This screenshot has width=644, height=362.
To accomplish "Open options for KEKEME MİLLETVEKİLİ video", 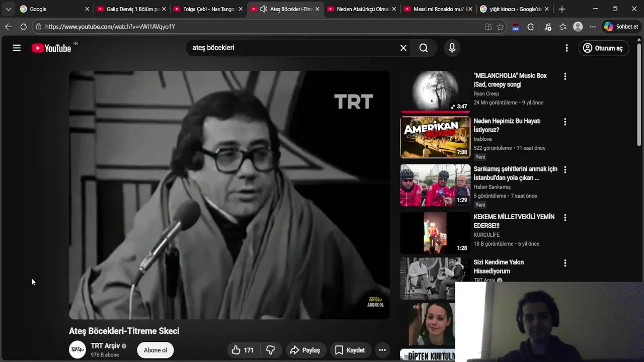I will tap(565, 218).
